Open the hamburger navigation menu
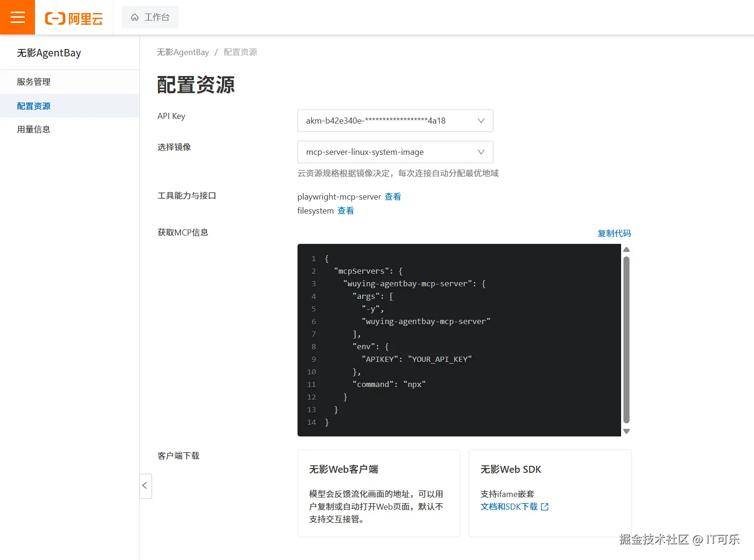 (17, 17)
